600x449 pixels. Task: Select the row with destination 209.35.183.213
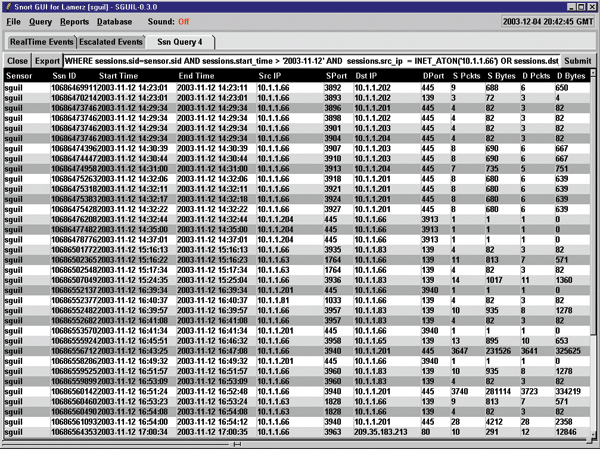[300, 433]
